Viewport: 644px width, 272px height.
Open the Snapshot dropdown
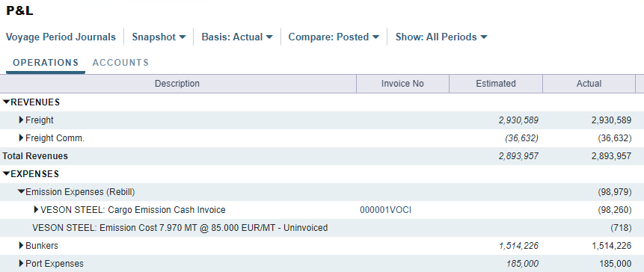(x=159, y=37)
